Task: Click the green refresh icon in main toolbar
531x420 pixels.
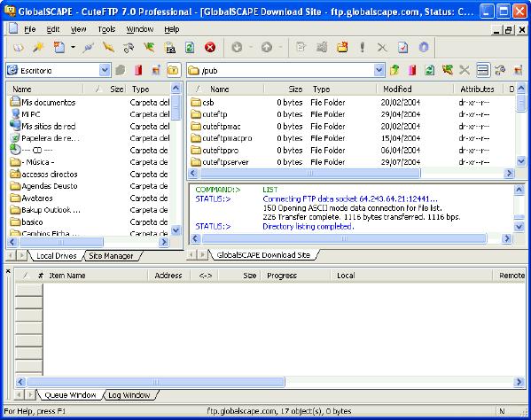Action: pyautogui.click(x=190, y=48)
